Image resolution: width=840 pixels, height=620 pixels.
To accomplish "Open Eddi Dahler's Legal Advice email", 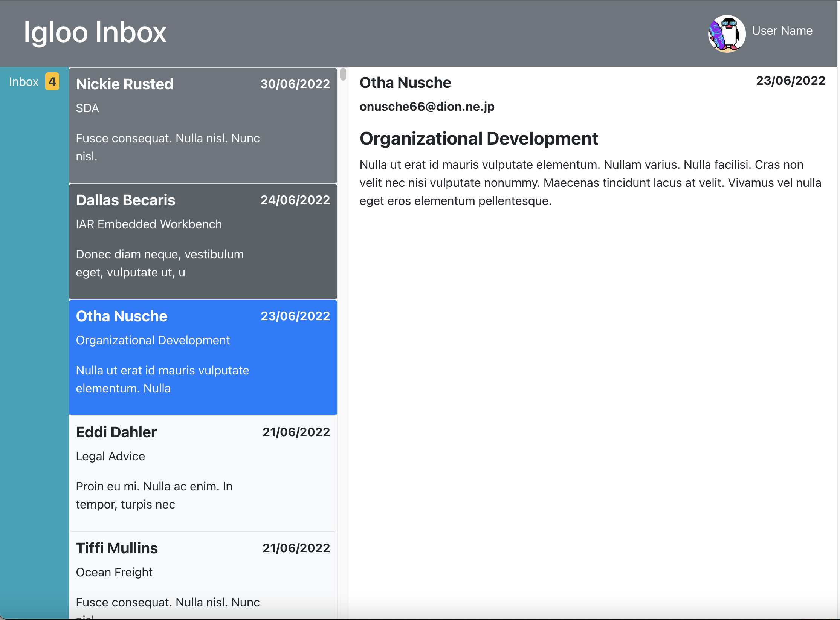I will click(203, 473).
